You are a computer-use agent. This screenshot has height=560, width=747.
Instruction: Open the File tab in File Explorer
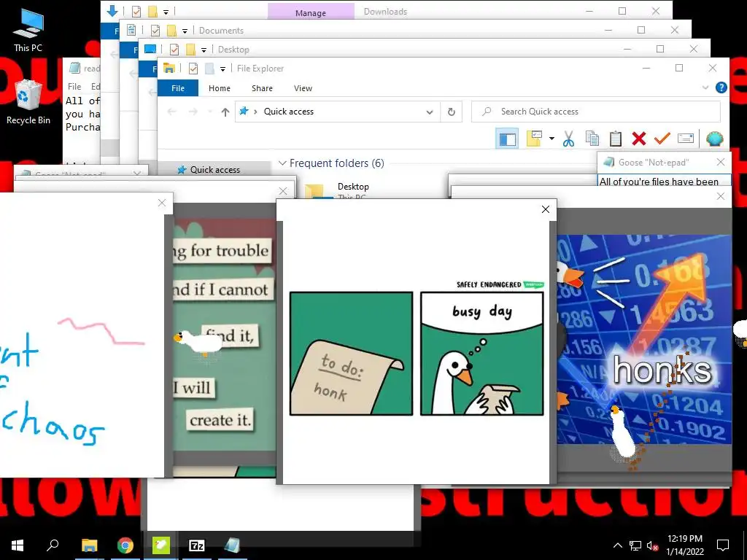[178, 88]
